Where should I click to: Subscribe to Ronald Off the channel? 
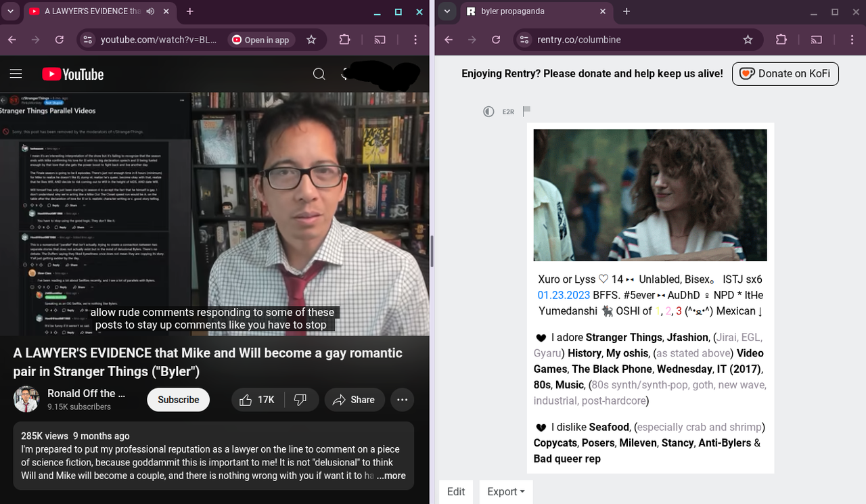pyautogui.click(x=179, y=400)
